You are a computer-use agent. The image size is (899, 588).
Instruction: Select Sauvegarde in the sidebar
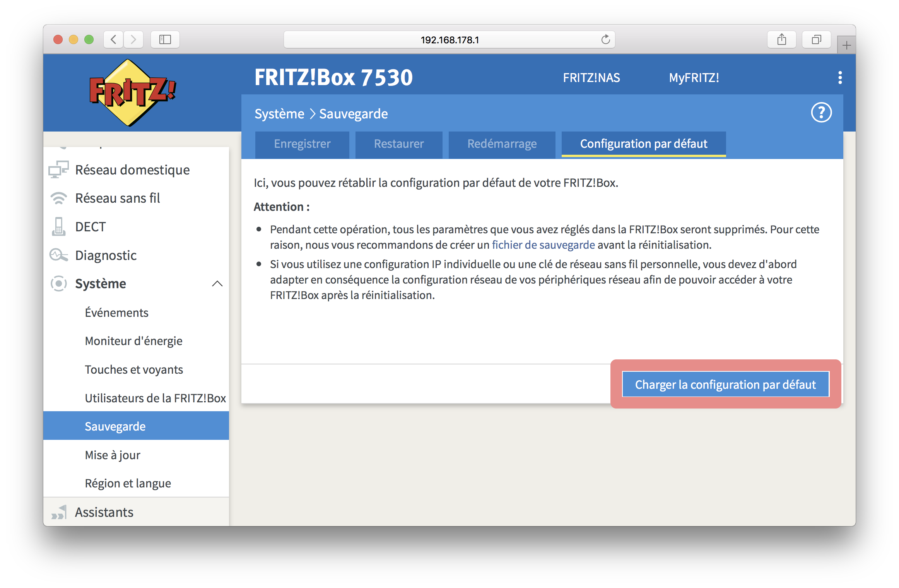pyautogui.click(x=136, y=426)
